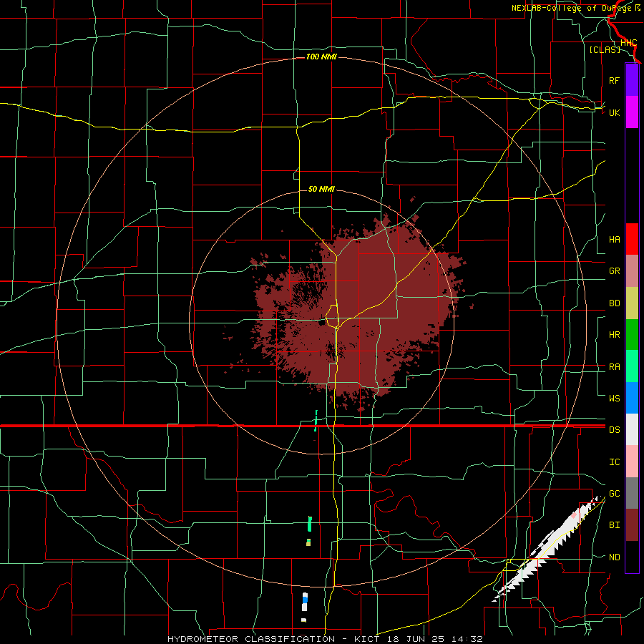Click the BD legend label
Image resolution: width=644 pixels, height=644 pixels.
point(615,303)
